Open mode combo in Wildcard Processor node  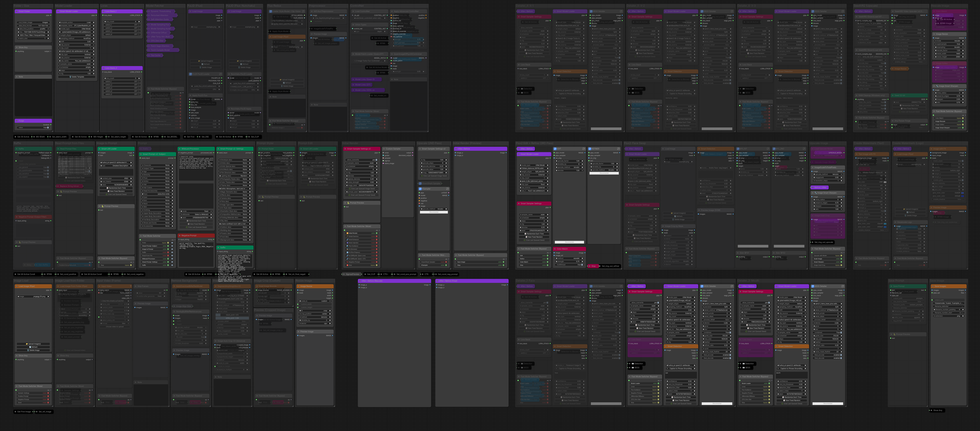196,211
